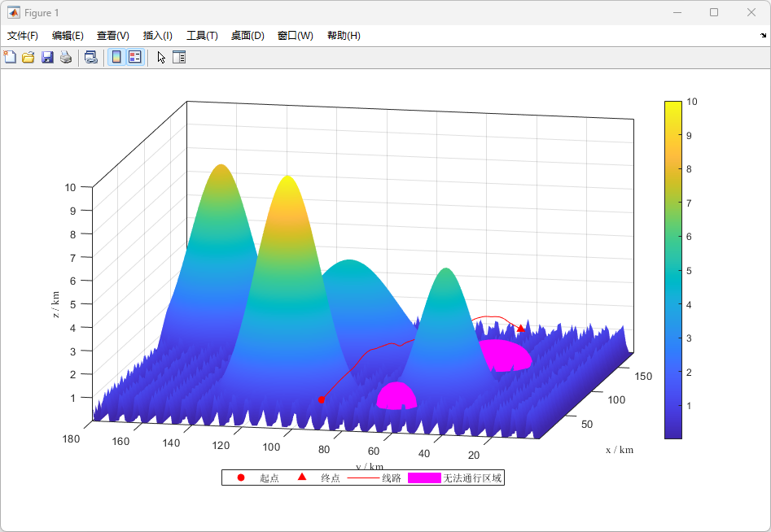Save the figure using the floppy disk icon
This screenshot has width=771, height=532.
coord(47,57)
